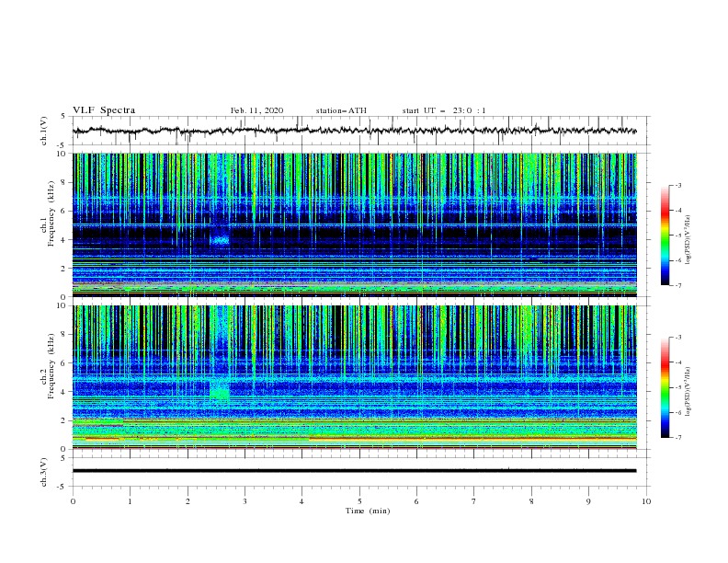Click the ch.1 color bar log(PSD) label
728x563 pixels.
(688, 240)
